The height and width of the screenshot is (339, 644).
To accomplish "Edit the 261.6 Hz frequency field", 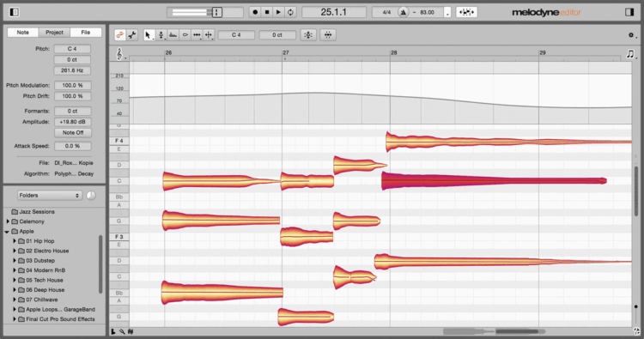I will (x=72, y=70).
